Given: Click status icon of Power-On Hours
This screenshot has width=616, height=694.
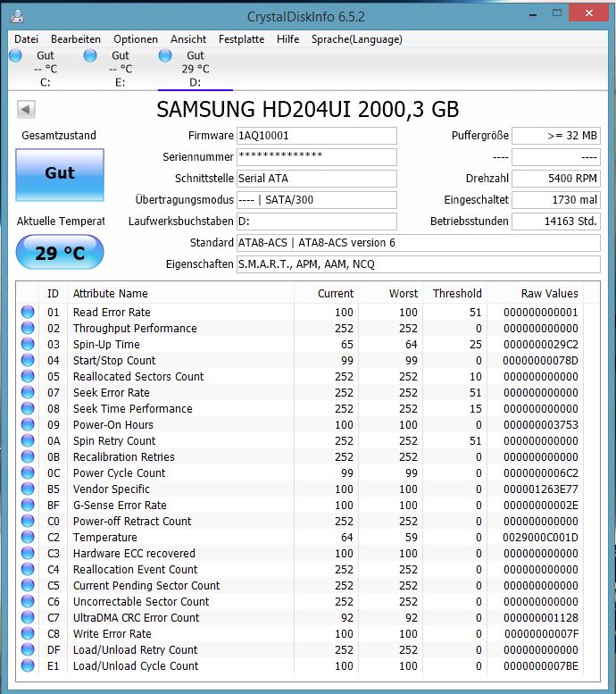Looking at the screenshot, I should tap(28, 424).
